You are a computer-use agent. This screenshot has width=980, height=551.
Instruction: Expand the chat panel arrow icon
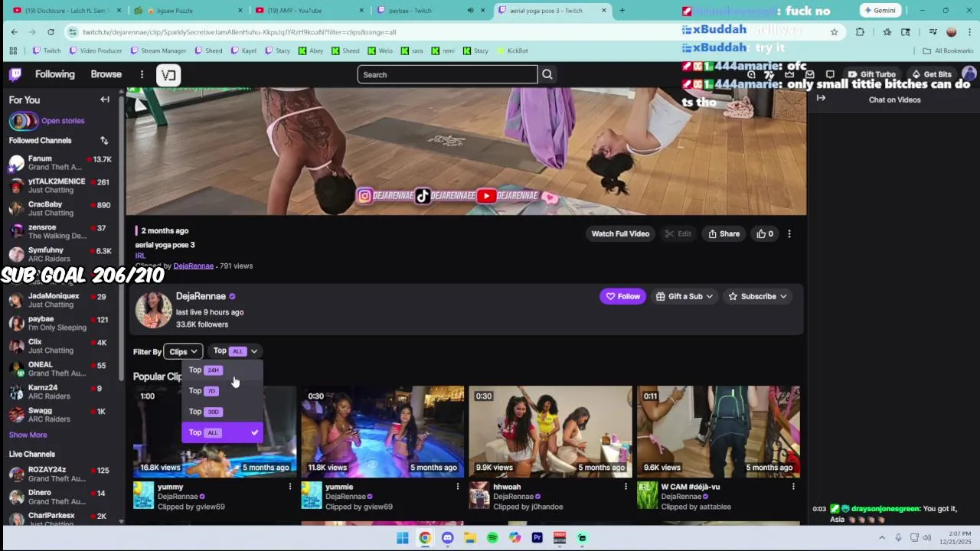point(821,99)
